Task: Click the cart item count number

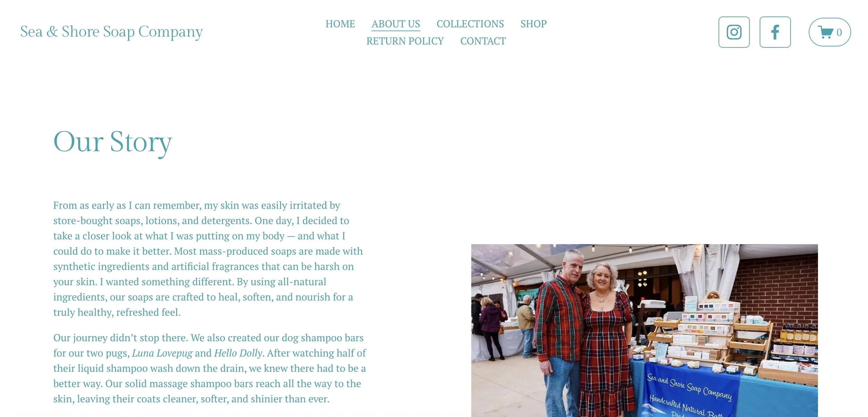Action: tap(839, 33)
